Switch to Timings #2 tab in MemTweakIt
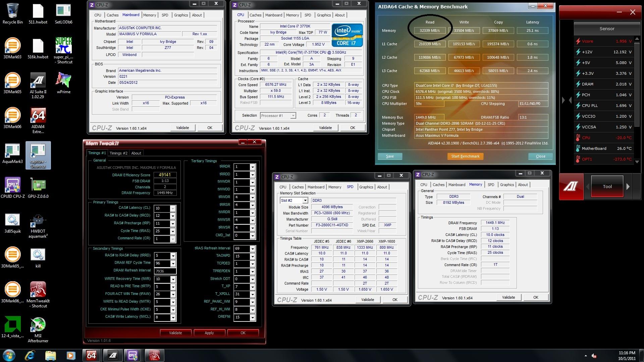Viewport: 644px width, 362px height. (118, 153)
